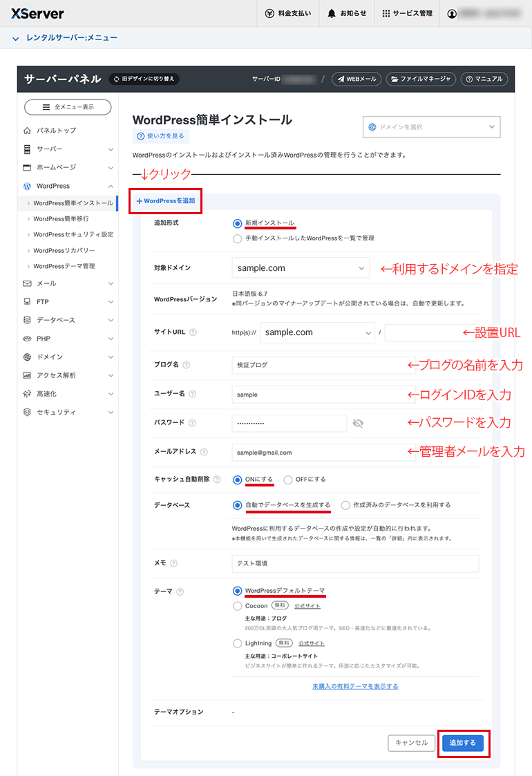Click help icon next to ブログ名
Screen dimensions: 532x776
point(186,365)
